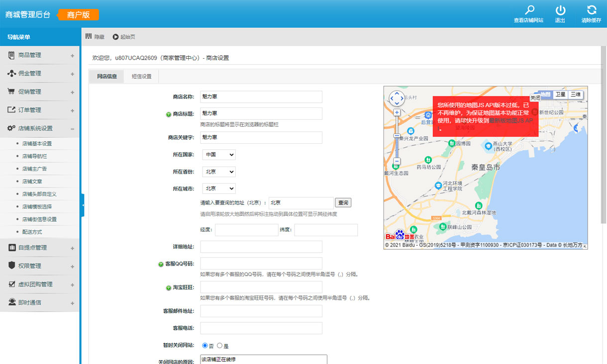Viewport: 607px width, 364px height.
Task: Click the 查询 address search button
Action: pos(343,203)
